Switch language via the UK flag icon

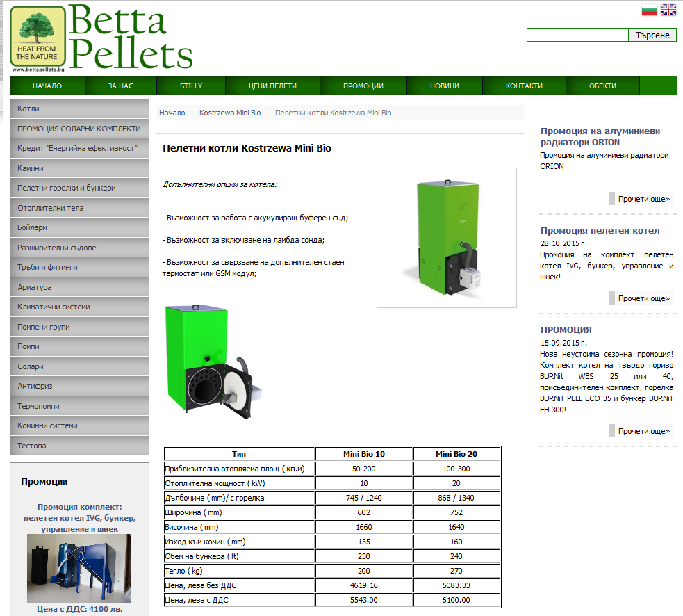coord(668,10)
